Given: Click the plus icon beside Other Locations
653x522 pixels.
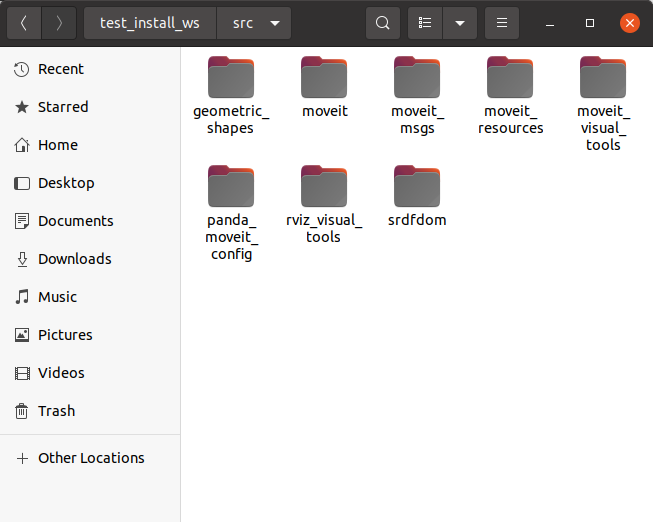Looking at the screenshot, I should 22,458.
